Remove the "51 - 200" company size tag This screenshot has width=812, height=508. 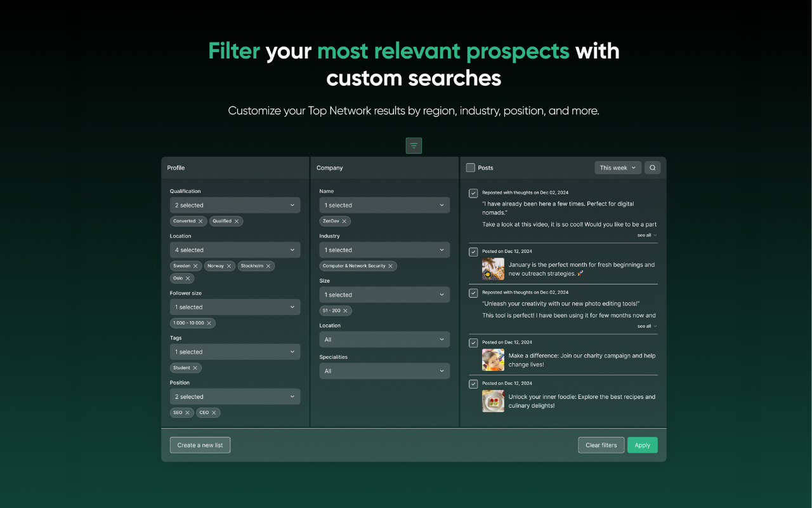click(345, 311)
